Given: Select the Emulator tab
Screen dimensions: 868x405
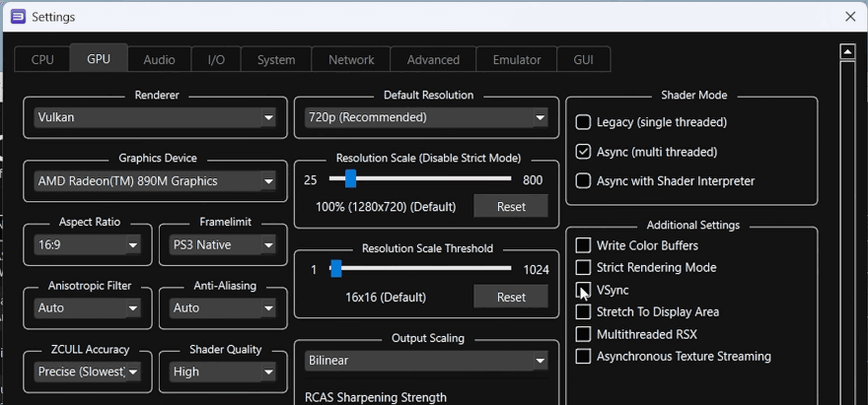Looking at the screenshot, I should tap(517, 60).
